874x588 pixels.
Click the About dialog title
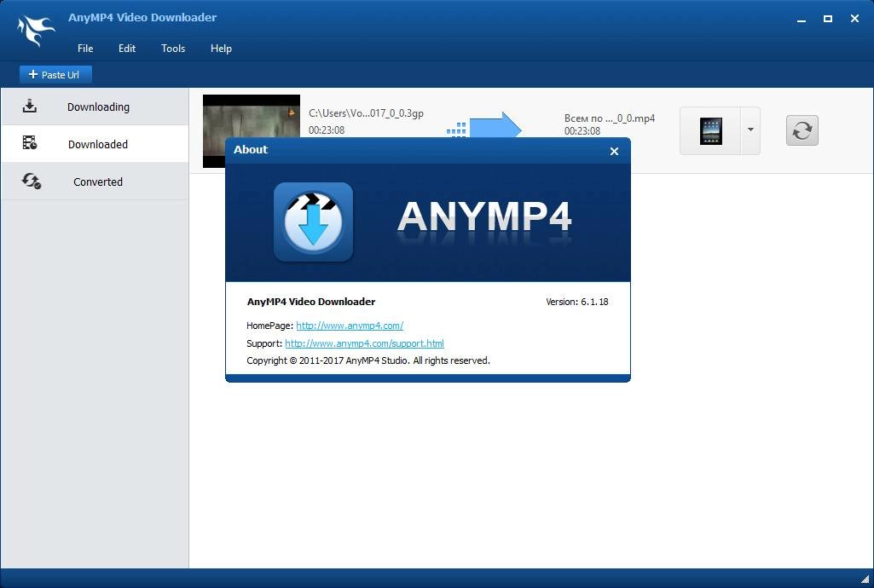(251, 149)
